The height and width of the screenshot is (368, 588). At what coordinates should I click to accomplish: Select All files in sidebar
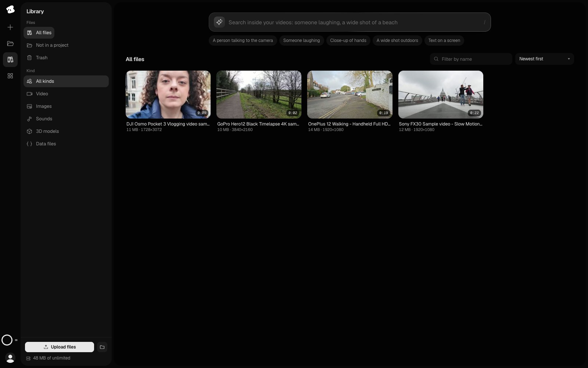(x=39, y=33)
